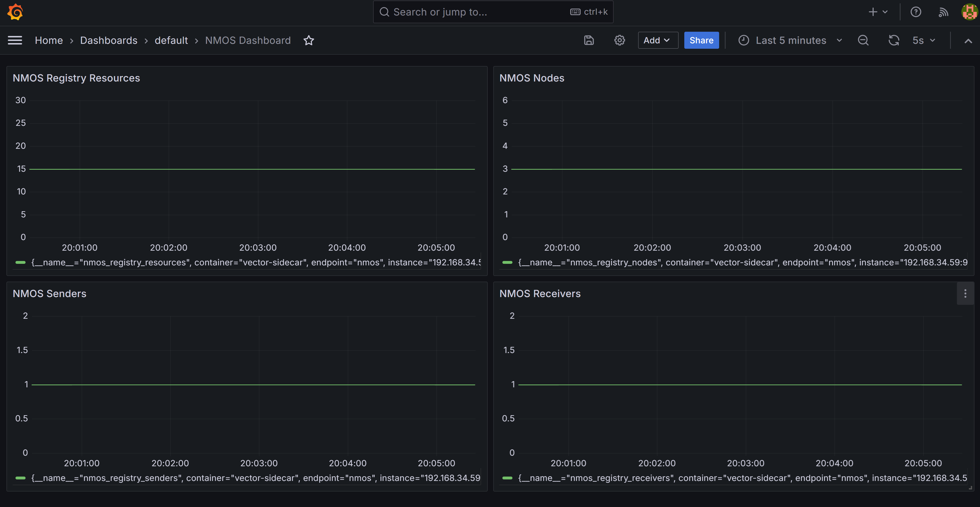This screenshot has height=507, width=980.
Task: Expand the Add dropdown
Action: pos(657,40)
